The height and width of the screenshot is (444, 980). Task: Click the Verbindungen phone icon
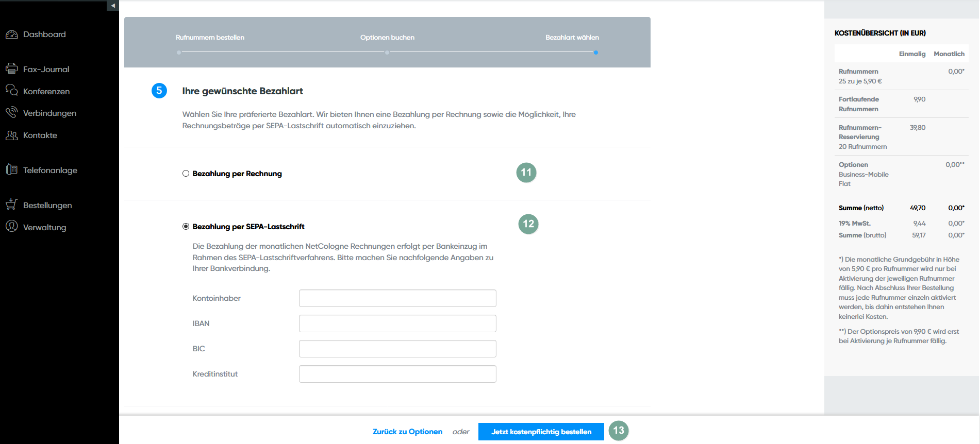tap(11, 112)
